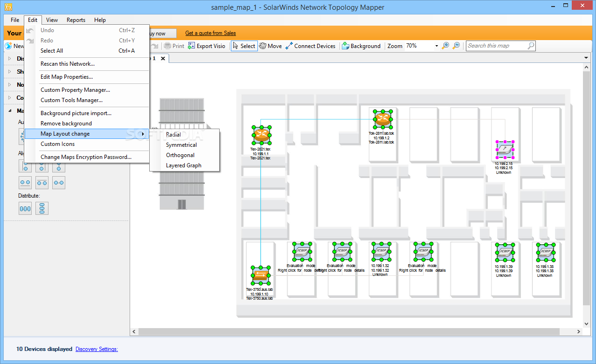Click the search magnifier icon in the search box

tap(531, 46)
